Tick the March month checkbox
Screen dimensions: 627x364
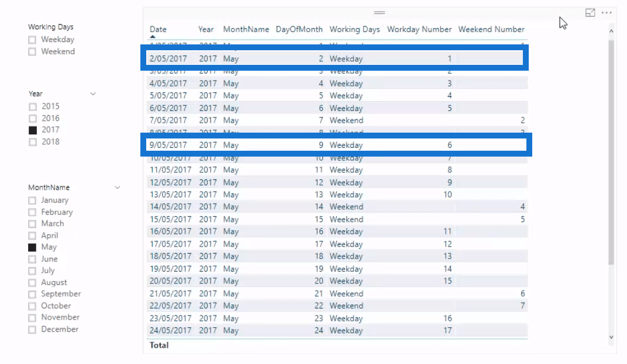[x=32, y=224]
